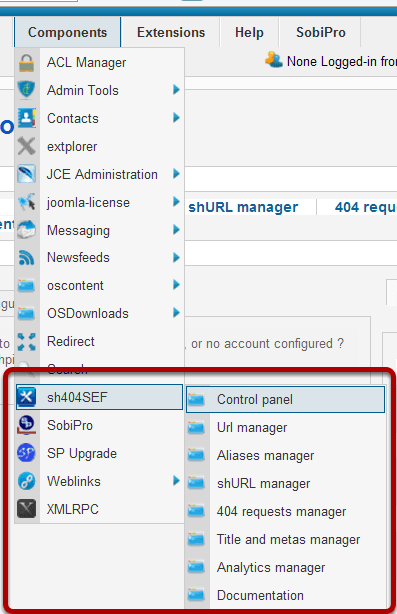Choose 404 requests manager submenu entry

click(285, 511)
